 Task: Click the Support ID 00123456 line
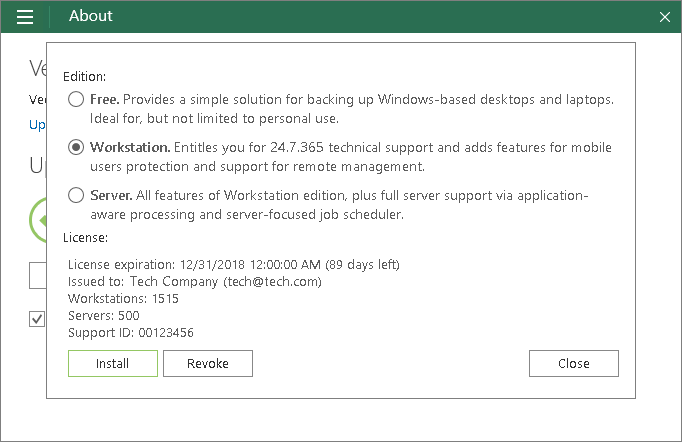[x=131, y=332]
